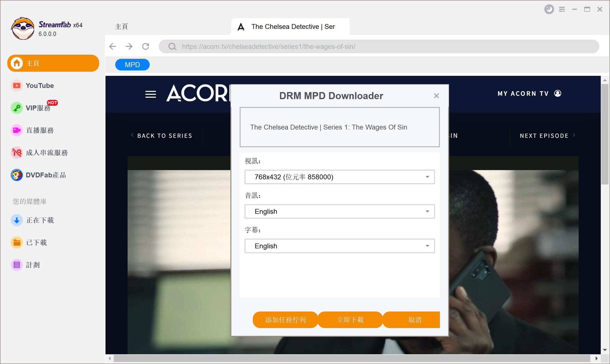Open the 字幕 English subtitle dropdown
This screenshot has height=364, width=610.
[x=340, y=246]
